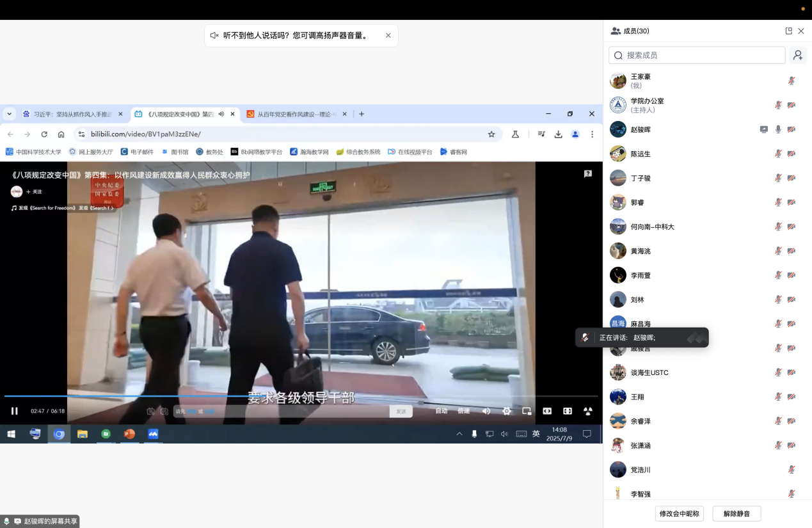Open PowerPoint from the taskbar

(129, 434)
